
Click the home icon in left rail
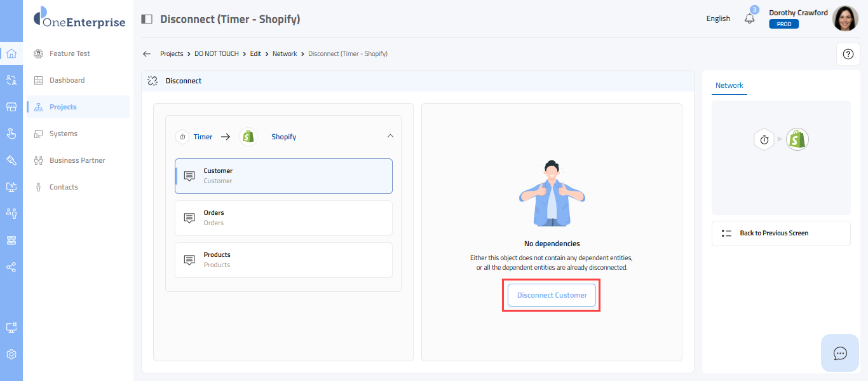(11, 53)
